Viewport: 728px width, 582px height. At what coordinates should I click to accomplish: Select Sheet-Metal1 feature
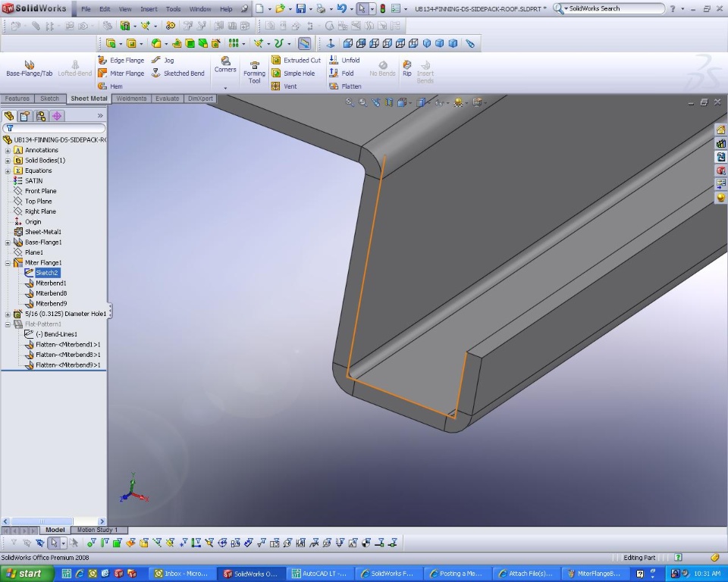(x=43, y=232)
